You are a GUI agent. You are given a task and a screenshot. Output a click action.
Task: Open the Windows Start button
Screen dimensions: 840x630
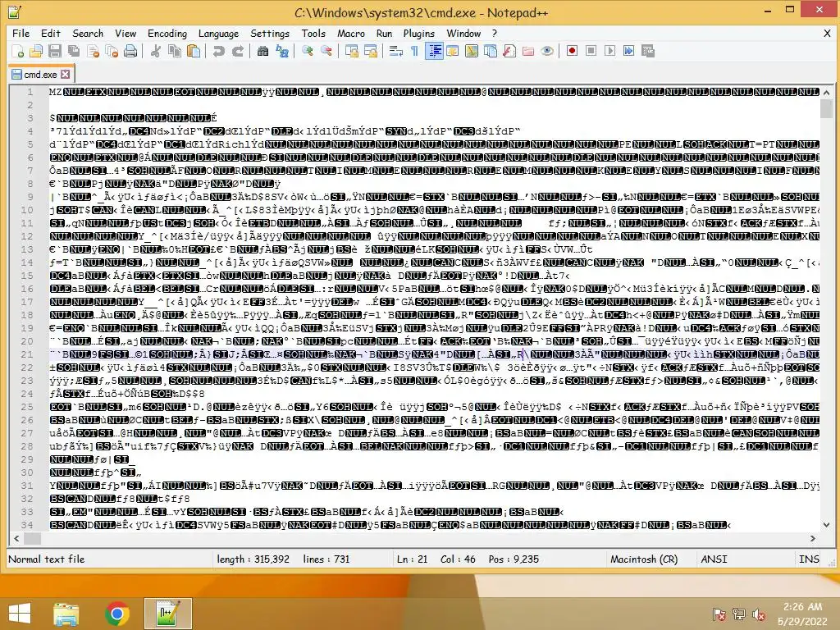20,614
